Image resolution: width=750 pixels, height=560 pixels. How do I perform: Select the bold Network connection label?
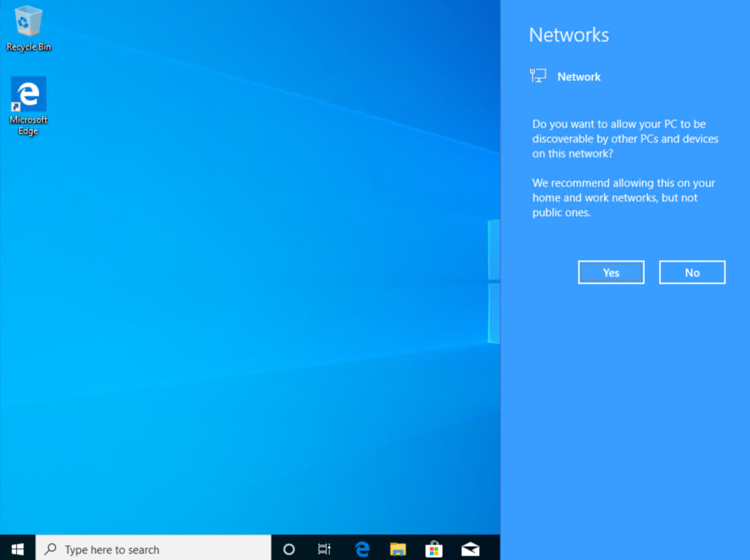[579, 77]
